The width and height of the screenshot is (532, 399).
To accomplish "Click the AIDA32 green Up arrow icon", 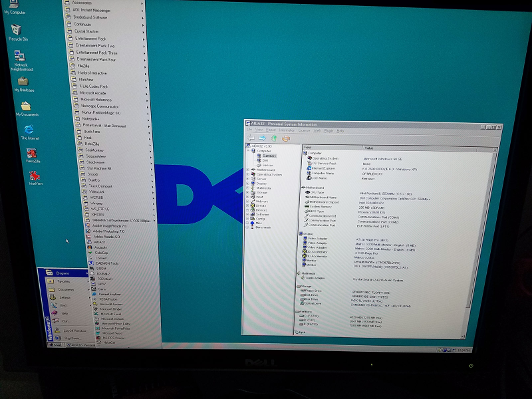I will tap(274, 138).
